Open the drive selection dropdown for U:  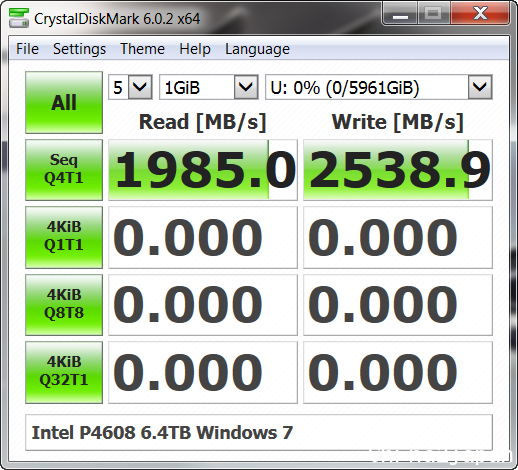point(379,87)
